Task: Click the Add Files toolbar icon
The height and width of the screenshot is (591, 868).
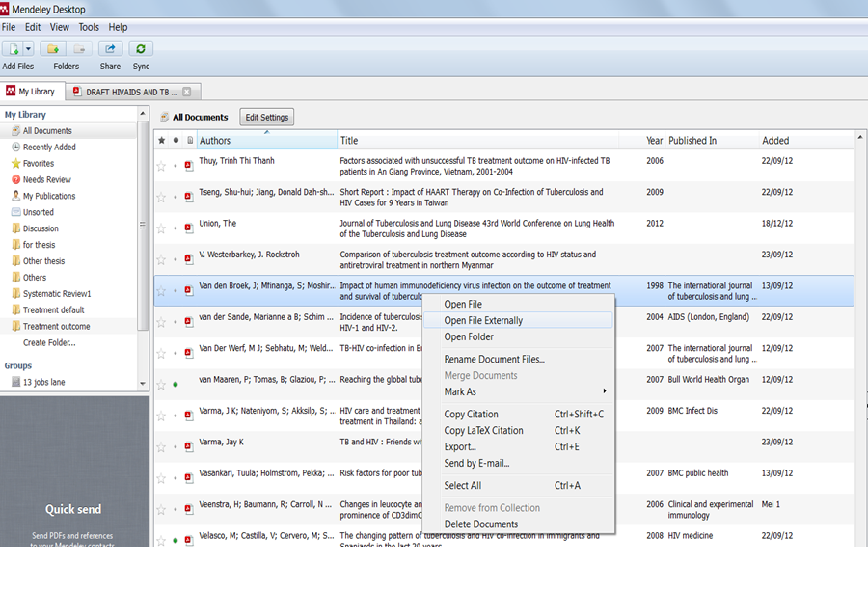Action: pos(13,49)
